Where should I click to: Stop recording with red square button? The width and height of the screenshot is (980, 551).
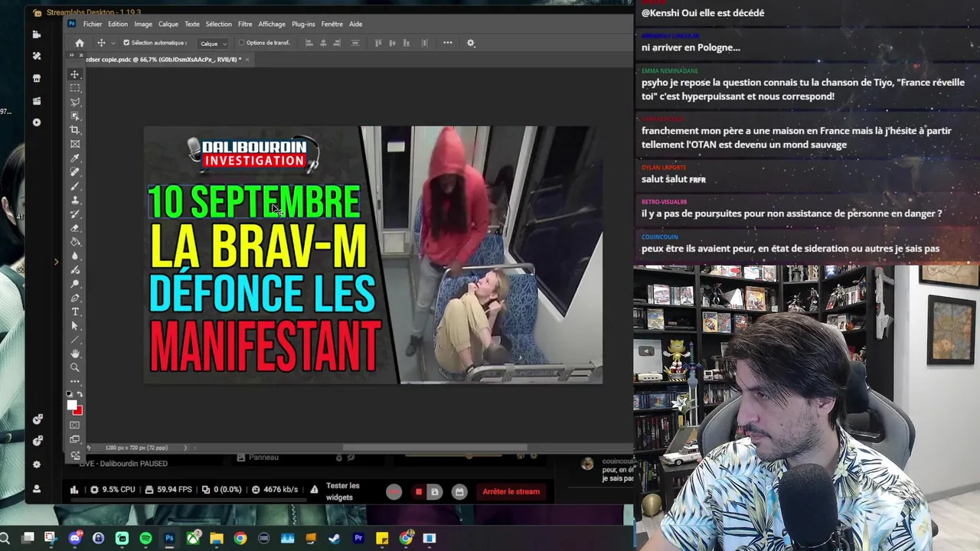(x=418, y=491)
